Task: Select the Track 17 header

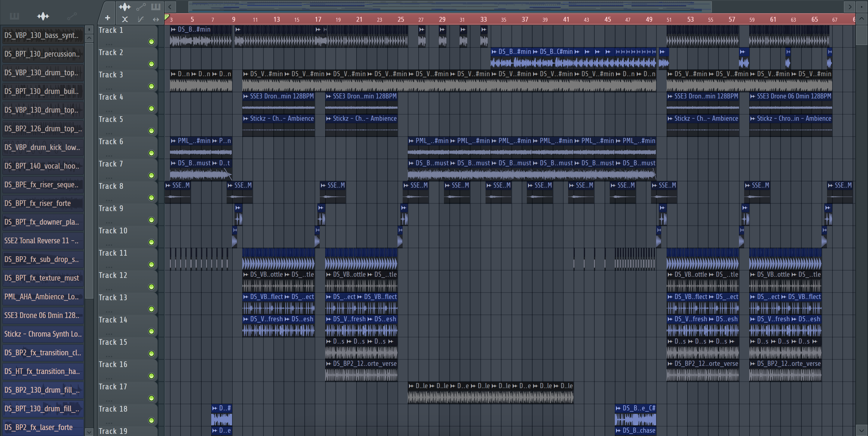Action: tap(127, 393)
